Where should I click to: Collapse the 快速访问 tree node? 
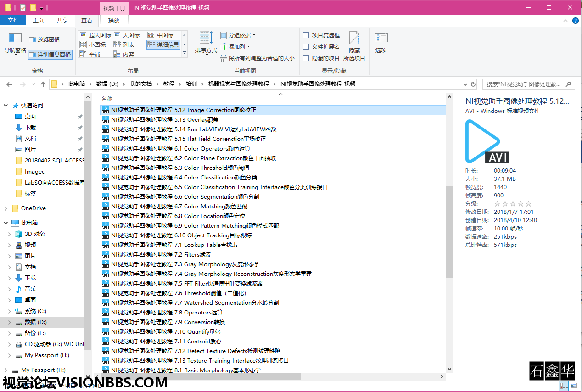click(x=6, y=105)
